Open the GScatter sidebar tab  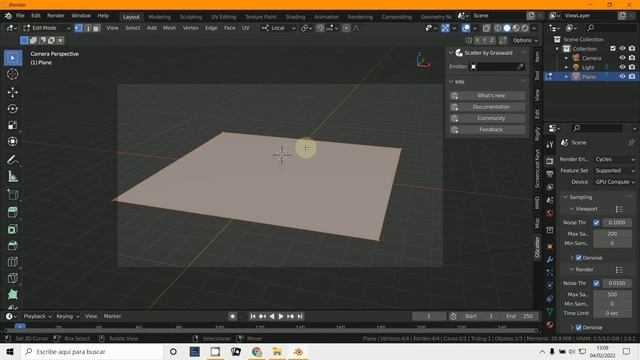tap(537, 247)
